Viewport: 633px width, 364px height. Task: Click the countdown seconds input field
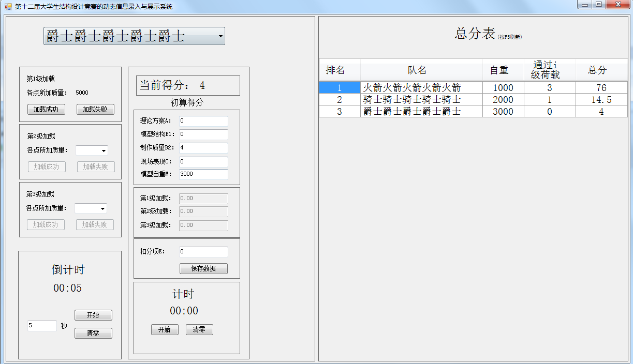(42, 326)
